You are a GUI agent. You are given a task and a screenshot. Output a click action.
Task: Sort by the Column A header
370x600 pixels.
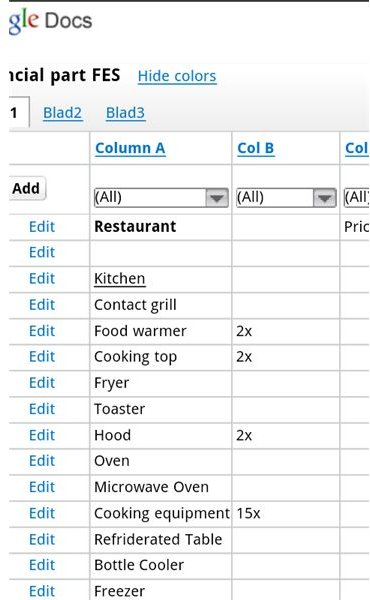click(130, 148)
